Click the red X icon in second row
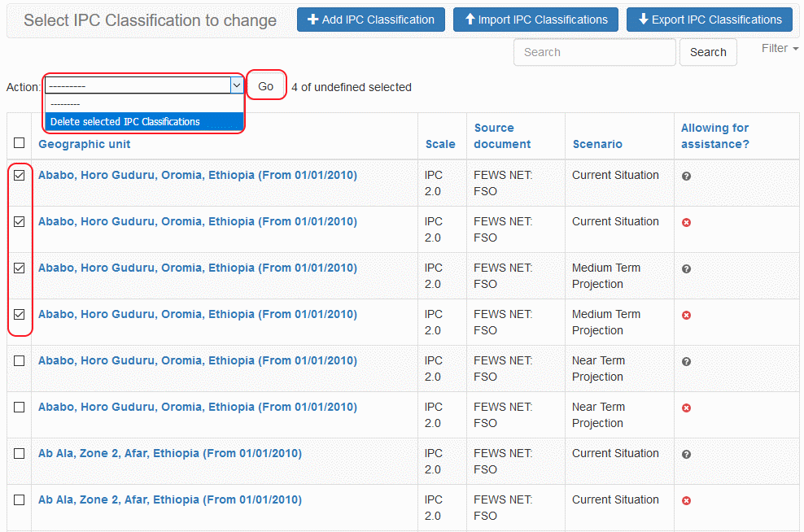The height and width of the screenshot is (532, 804). pos(686,222)
